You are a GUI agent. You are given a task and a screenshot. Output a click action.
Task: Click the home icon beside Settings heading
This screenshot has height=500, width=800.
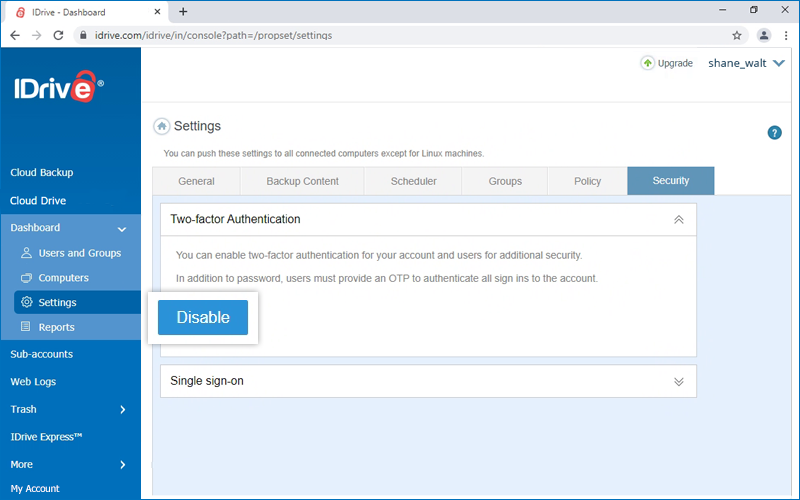[162, 126]
